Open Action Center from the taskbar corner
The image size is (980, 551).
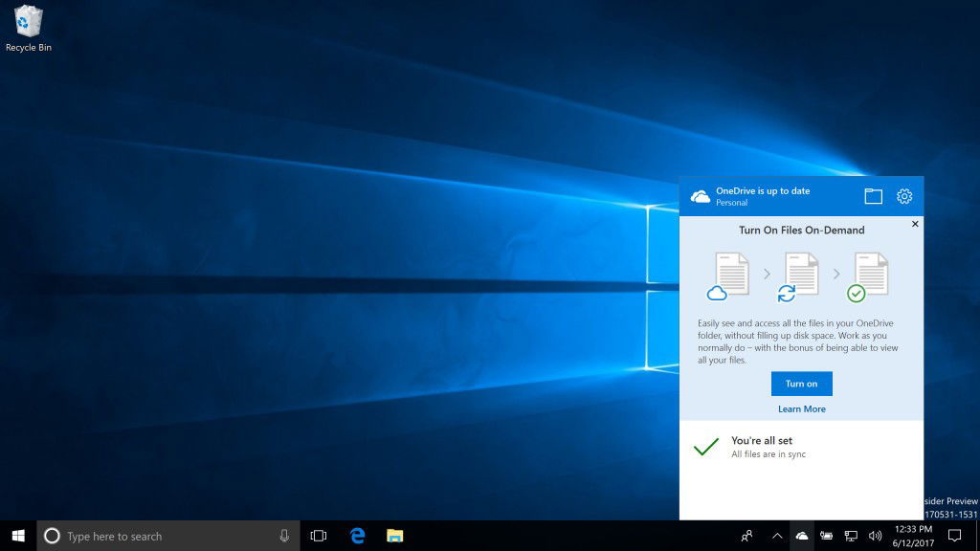pos(955,536)
